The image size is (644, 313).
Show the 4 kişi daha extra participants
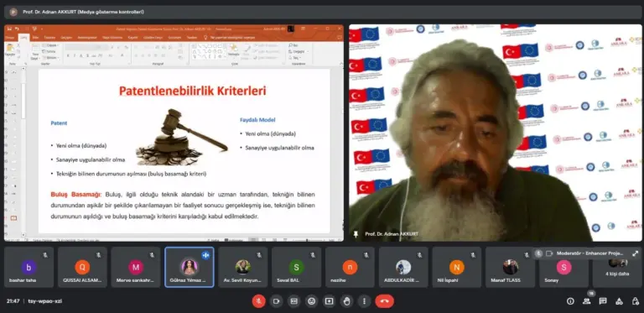click(617, 274)
